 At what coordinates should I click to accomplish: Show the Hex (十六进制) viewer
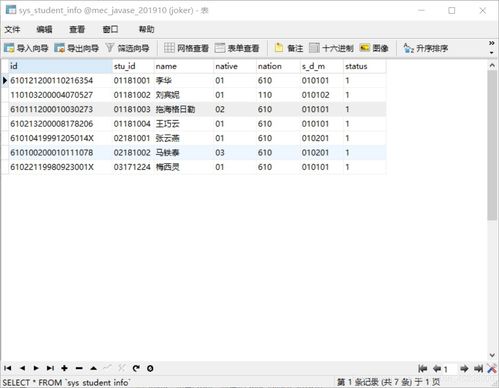coord(331,48)
